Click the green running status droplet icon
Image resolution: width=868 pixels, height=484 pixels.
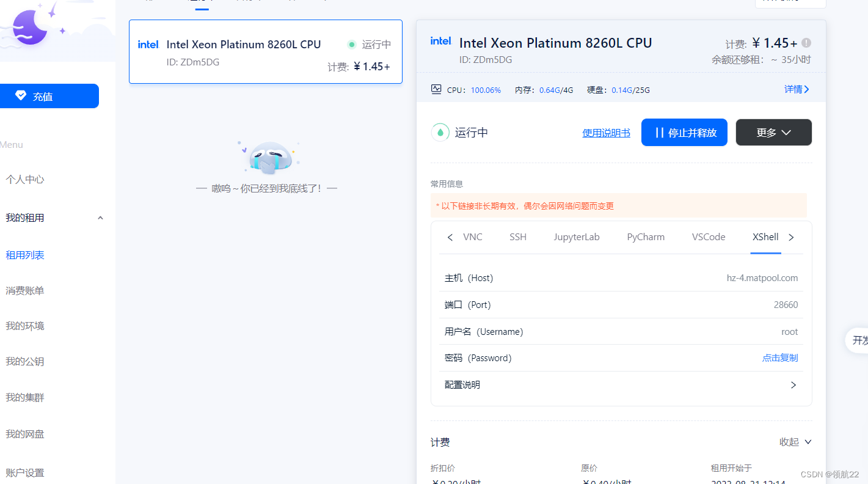[x=440, y=133]
